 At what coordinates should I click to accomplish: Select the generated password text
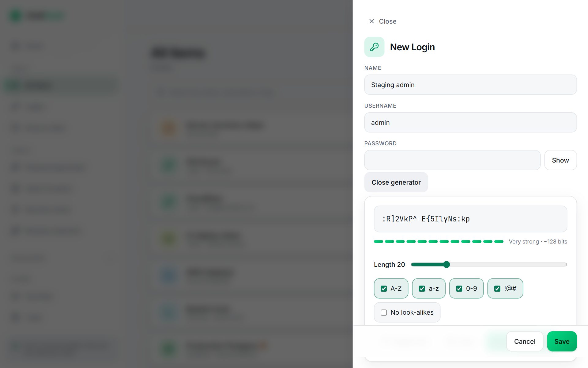pos(426,219)
